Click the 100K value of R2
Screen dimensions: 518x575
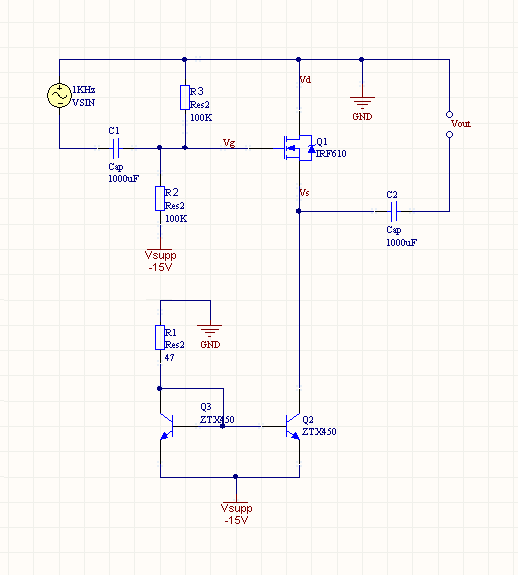point(176,219)
